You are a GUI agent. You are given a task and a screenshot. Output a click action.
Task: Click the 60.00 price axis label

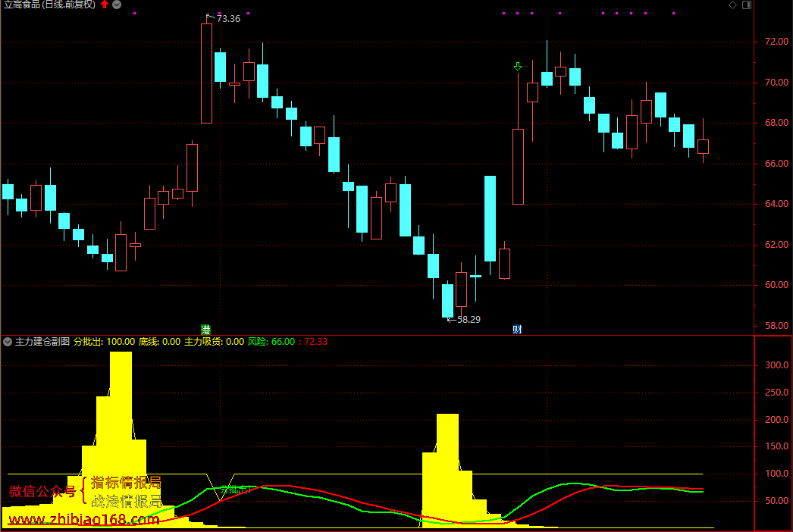(x=776, y=285)
